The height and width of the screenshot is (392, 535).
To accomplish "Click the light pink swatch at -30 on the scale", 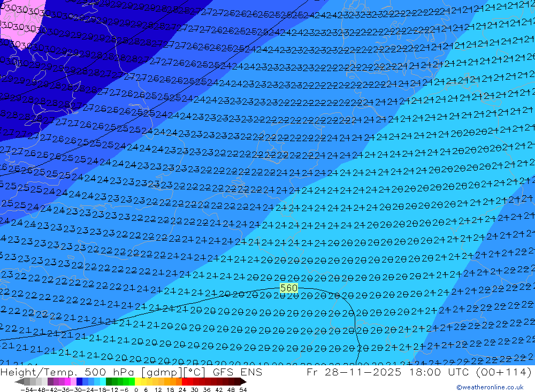I will click(x=73, y=382).
